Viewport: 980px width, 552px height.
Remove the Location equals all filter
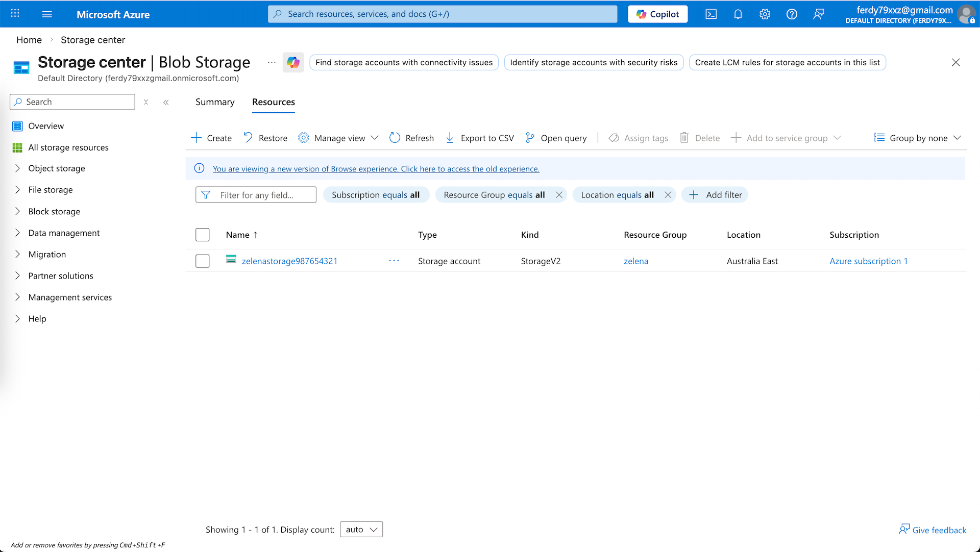coord(668,195)
